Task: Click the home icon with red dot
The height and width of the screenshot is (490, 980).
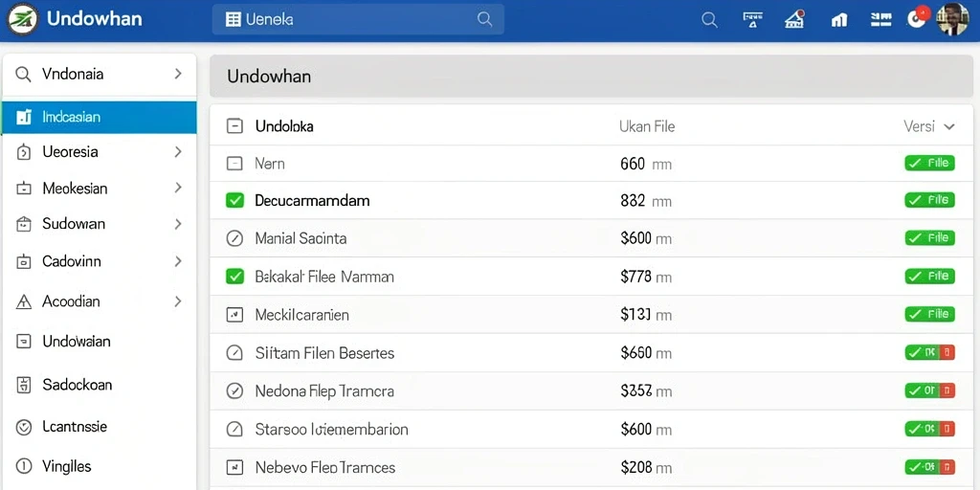Action: tap(794, 19)
